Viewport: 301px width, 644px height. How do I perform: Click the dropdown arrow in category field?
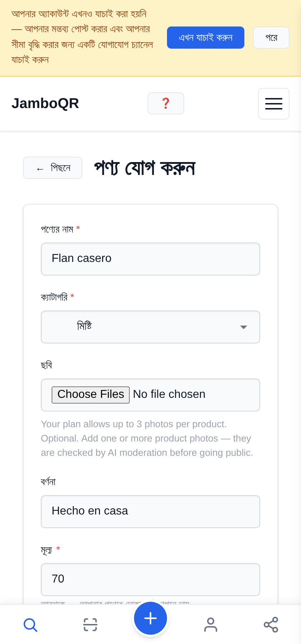[244, 327]
